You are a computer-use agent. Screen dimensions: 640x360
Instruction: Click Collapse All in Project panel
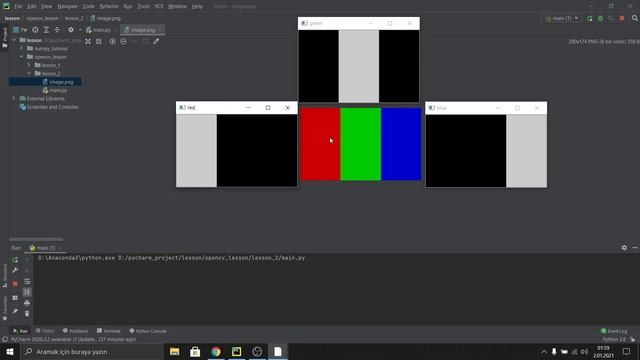(57, 30)
